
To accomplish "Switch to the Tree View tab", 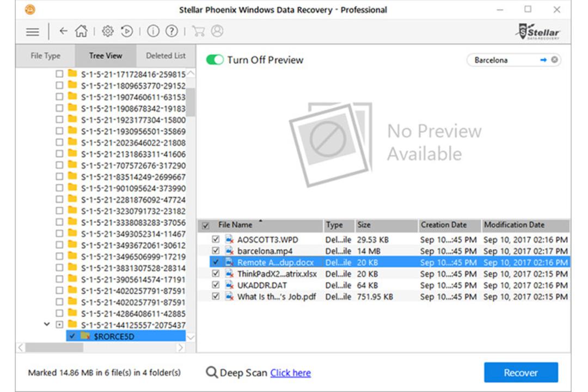I will (106, 56).
